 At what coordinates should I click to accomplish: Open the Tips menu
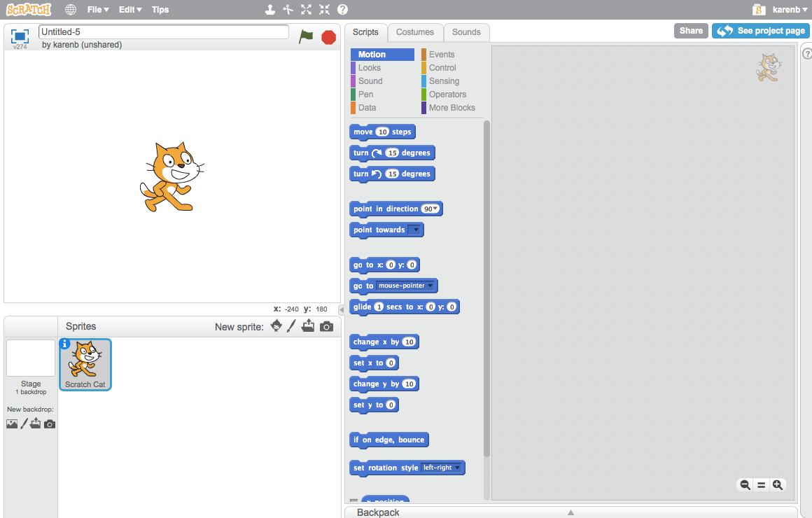(x=160, y=9)
